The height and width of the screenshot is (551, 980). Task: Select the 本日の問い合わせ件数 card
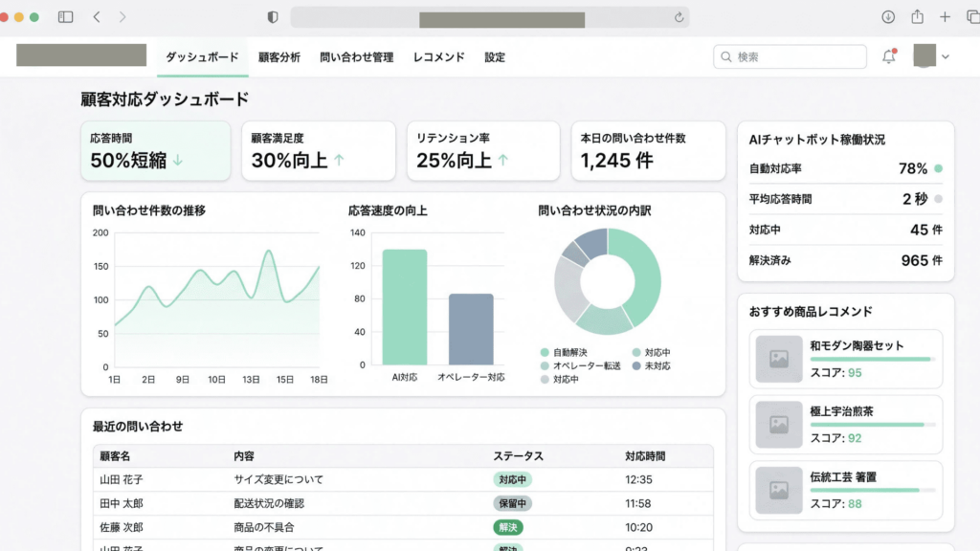click(648, 151)
